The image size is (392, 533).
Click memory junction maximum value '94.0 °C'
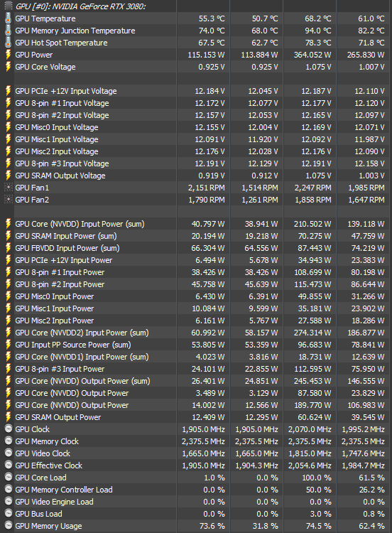[318, 31]
